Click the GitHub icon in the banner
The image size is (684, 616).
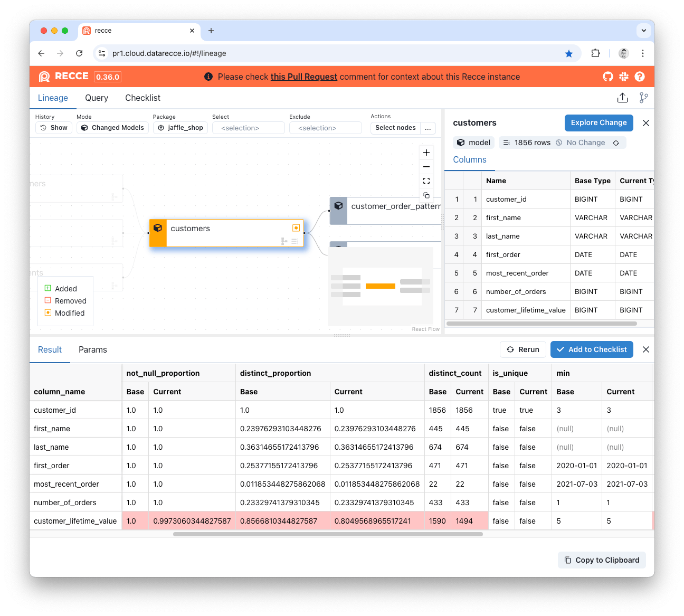click(x=608, y=77)
